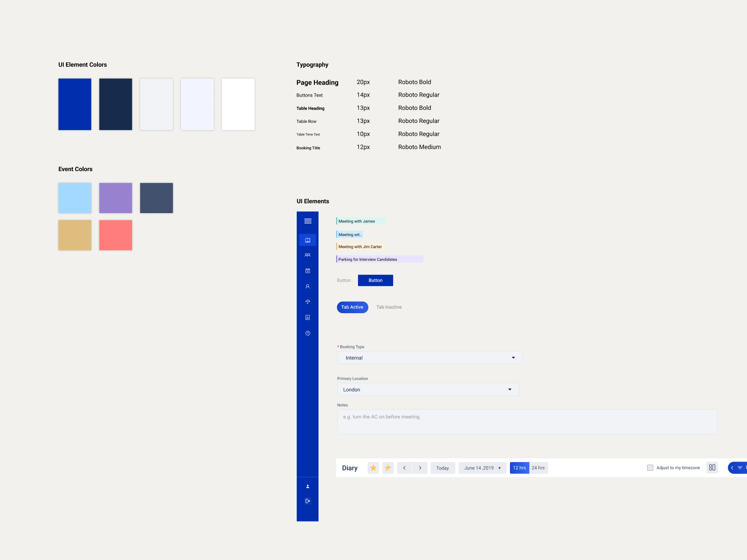Select the dark navy UI element swatch
747x560 pixels.
click(x=116, y=104)
